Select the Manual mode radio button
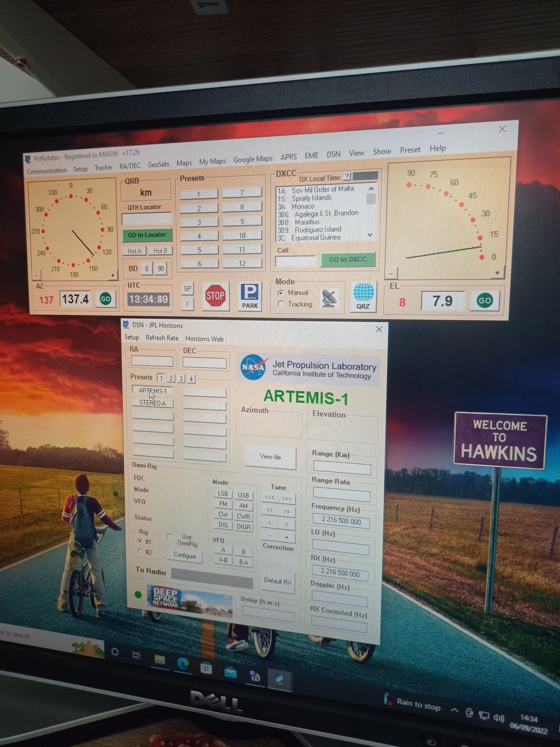This screenshot has width=560, height=747. (281, 292)
